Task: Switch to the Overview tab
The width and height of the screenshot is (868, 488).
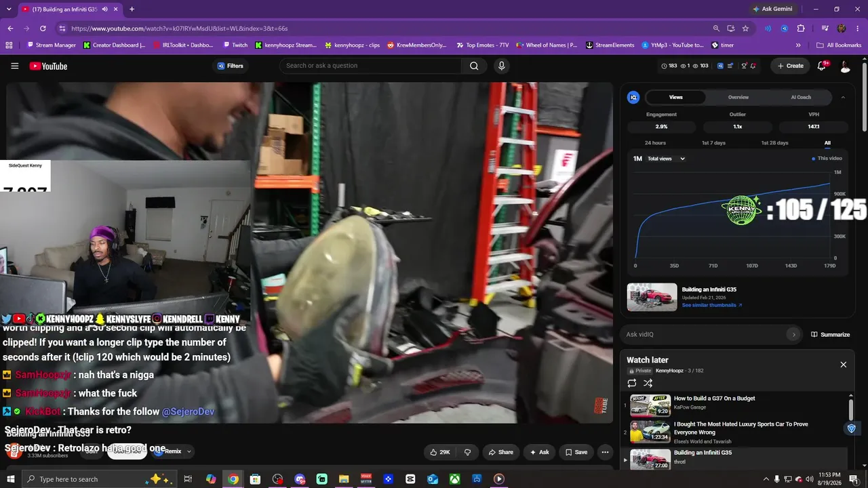Action: tap(738, 98)
